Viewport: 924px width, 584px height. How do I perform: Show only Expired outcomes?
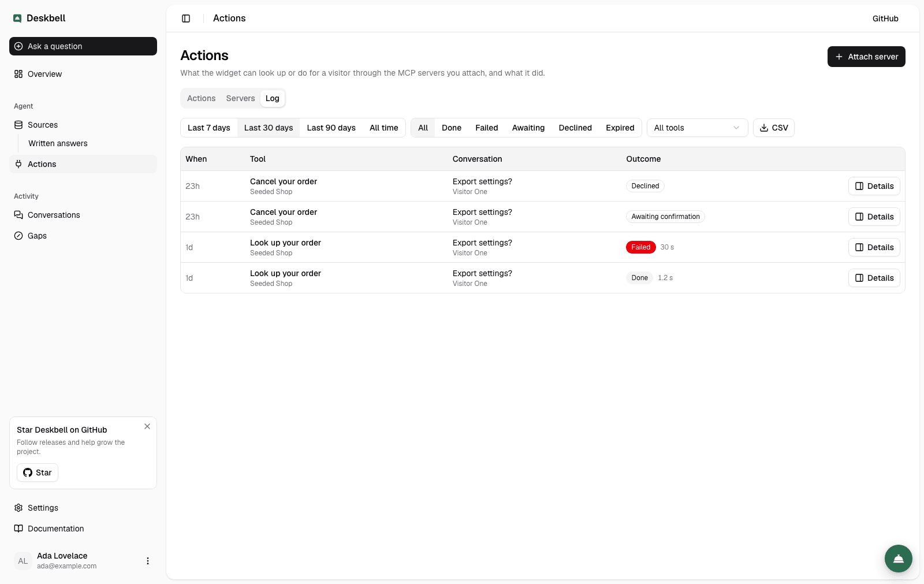(620, 128)
